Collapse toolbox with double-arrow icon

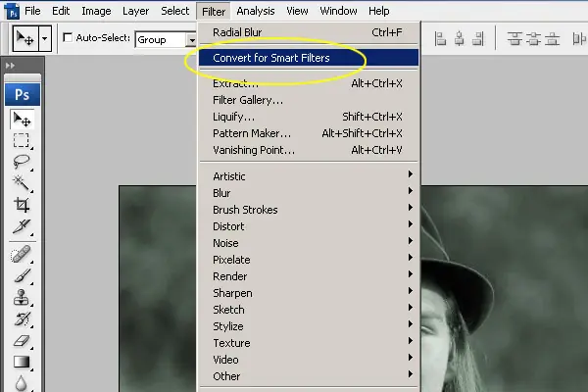pos(10,66)
